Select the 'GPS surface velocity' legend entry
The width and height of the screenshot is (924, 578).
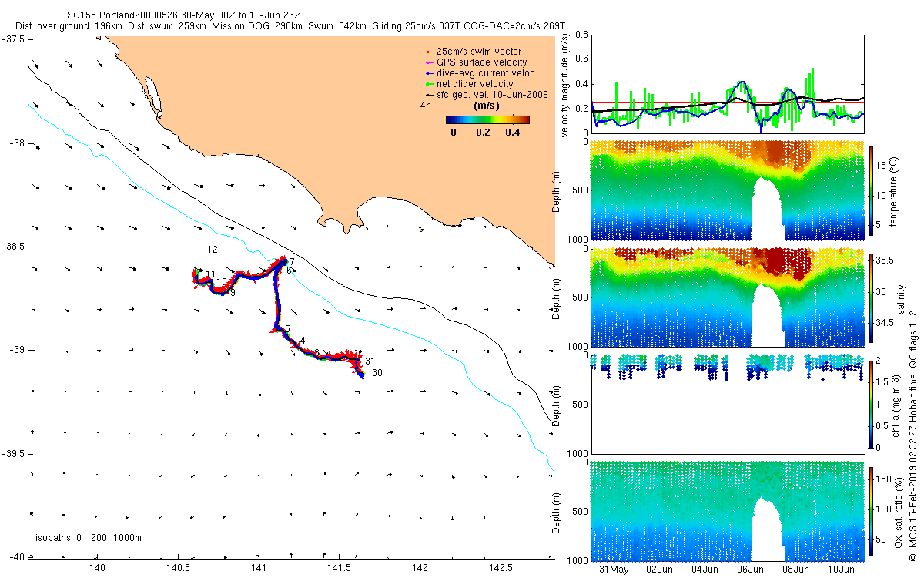click(482, 62)
